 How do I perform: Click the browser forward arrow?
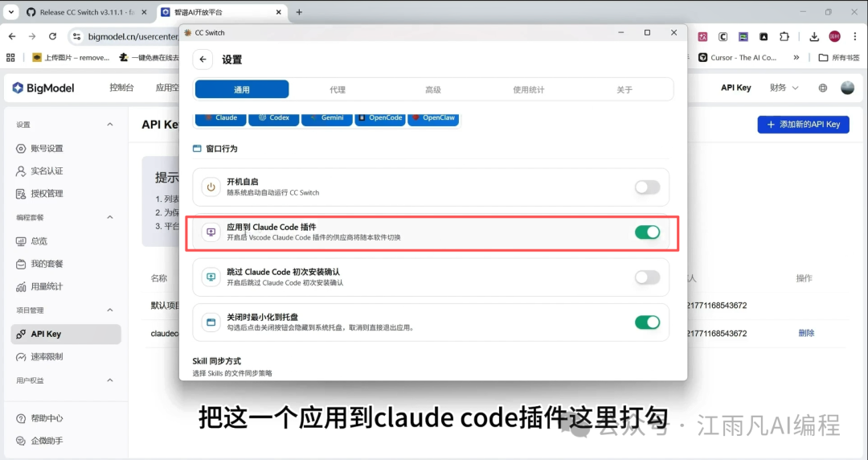point(32,36)
